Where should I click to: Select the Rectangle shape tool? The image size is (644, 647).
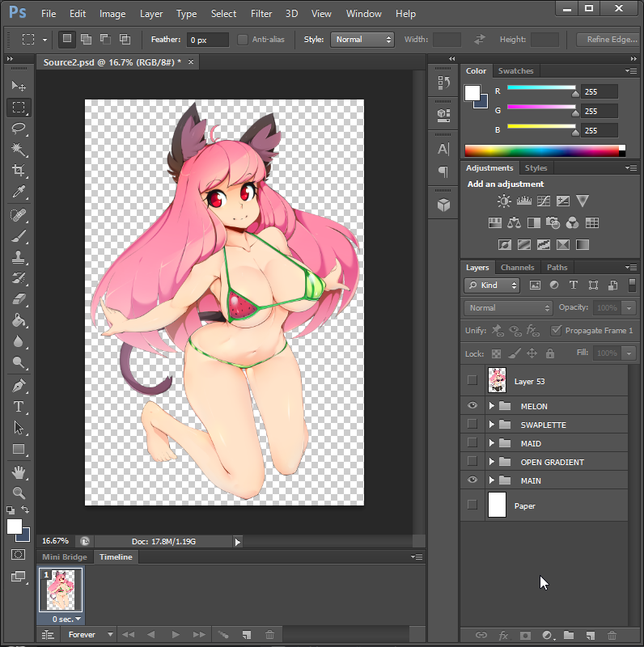18,449
